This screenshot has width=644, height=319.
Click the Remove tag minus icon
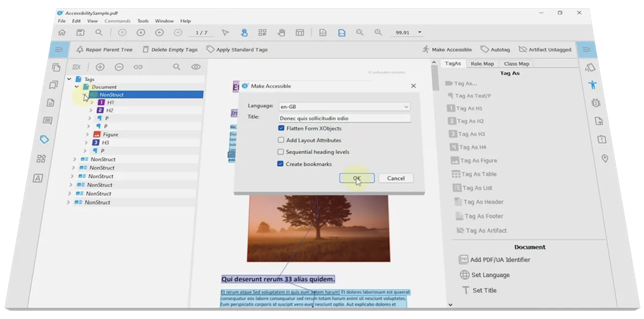(x=119, y=67)
